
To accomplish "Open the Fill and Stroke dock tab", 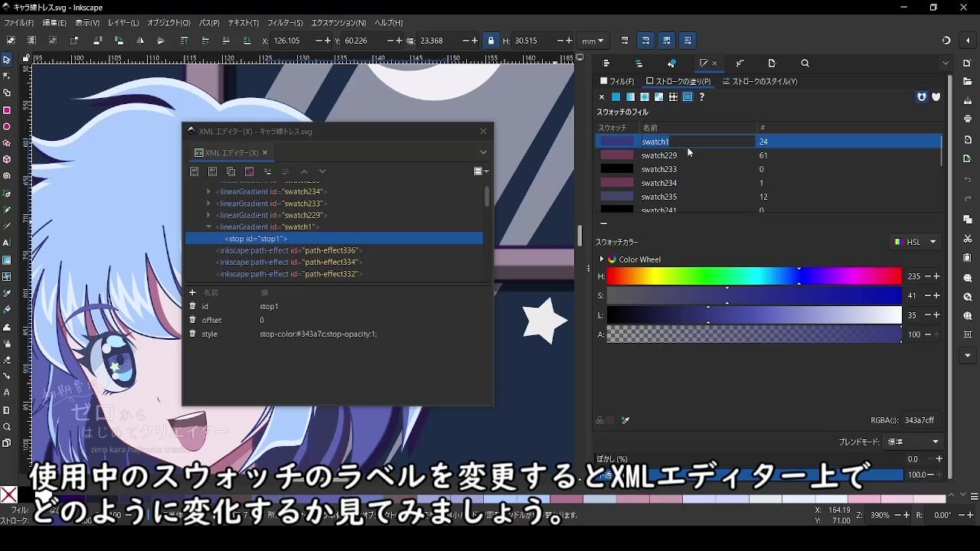I will click(704, 64).
